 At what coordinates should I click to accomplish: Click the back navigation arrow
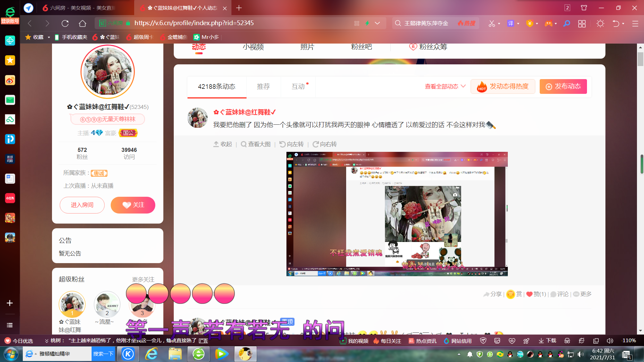tap(30, 23)
